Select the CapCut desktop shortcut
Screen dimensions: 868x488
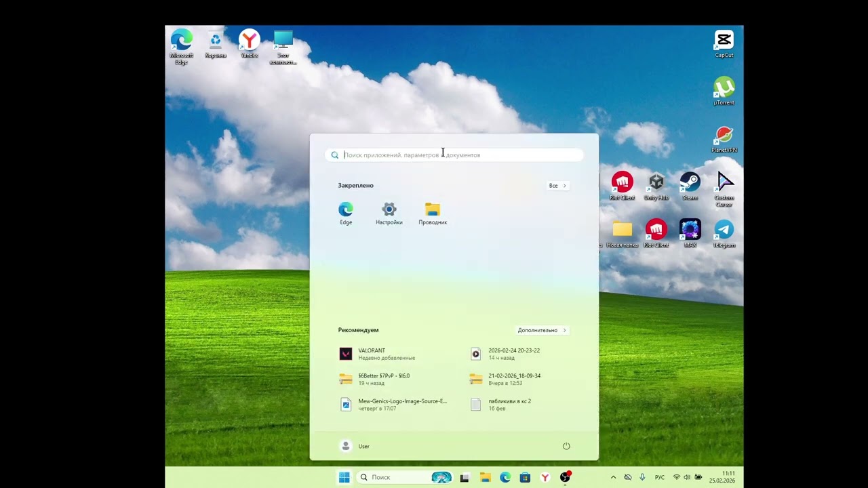tap(724, 44)
